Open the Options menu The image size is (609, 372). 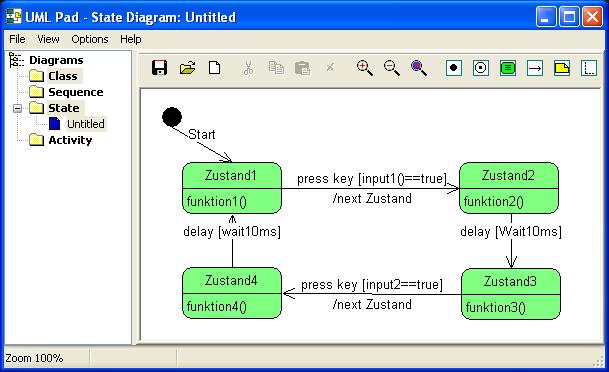pos(90,39)
